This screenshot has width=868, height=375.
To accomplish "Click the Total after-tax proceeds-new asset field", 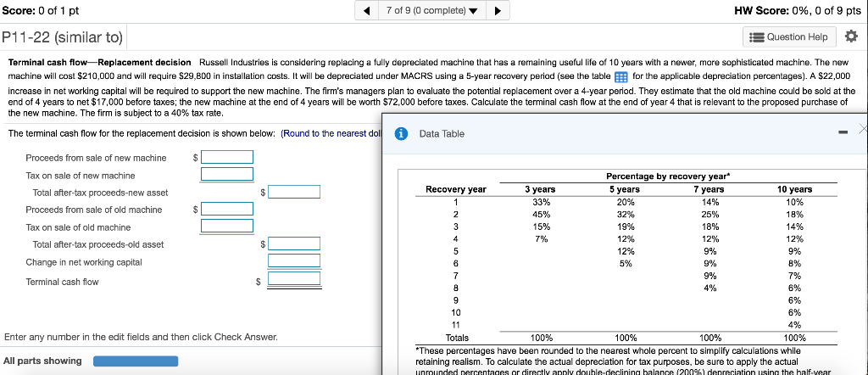I will click(x=294, y=192).
